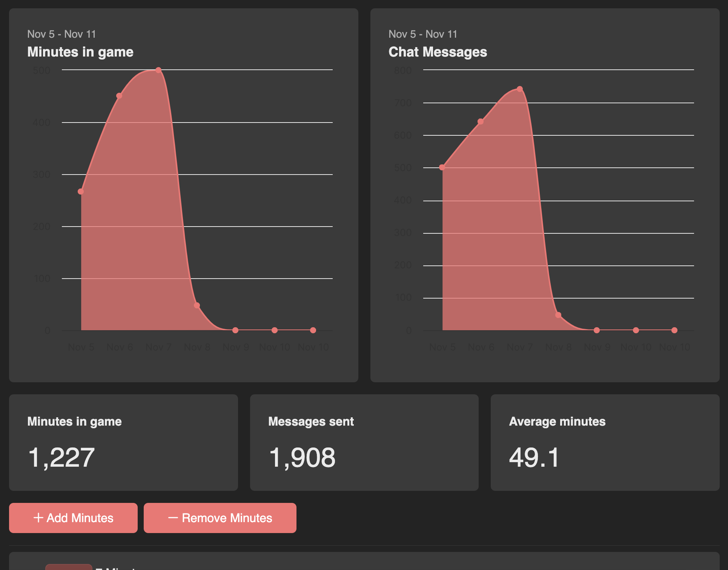Click the dark red thumbnail at bottom

tap(68, 567)
